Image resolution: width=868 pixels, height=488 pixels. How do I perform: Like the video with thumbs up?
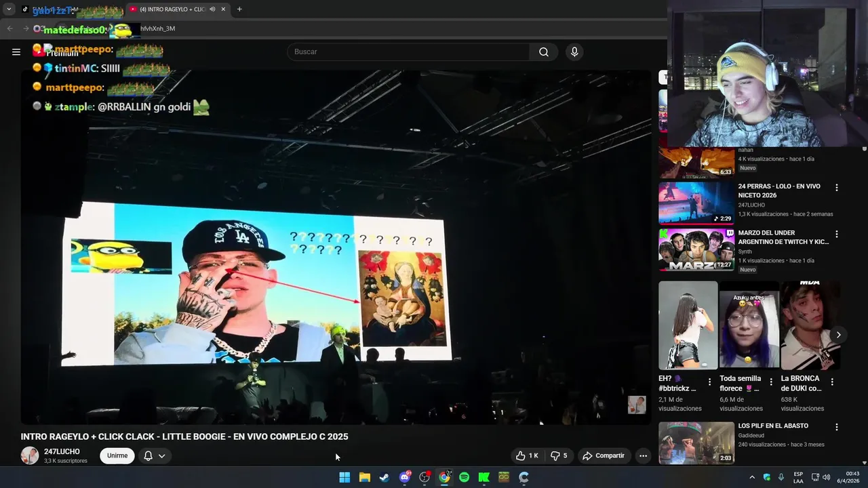(x=527, y=455)
